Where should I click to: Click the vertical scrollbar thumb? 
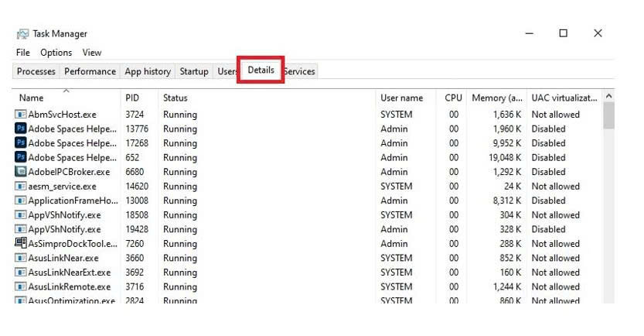coord(608,115)
